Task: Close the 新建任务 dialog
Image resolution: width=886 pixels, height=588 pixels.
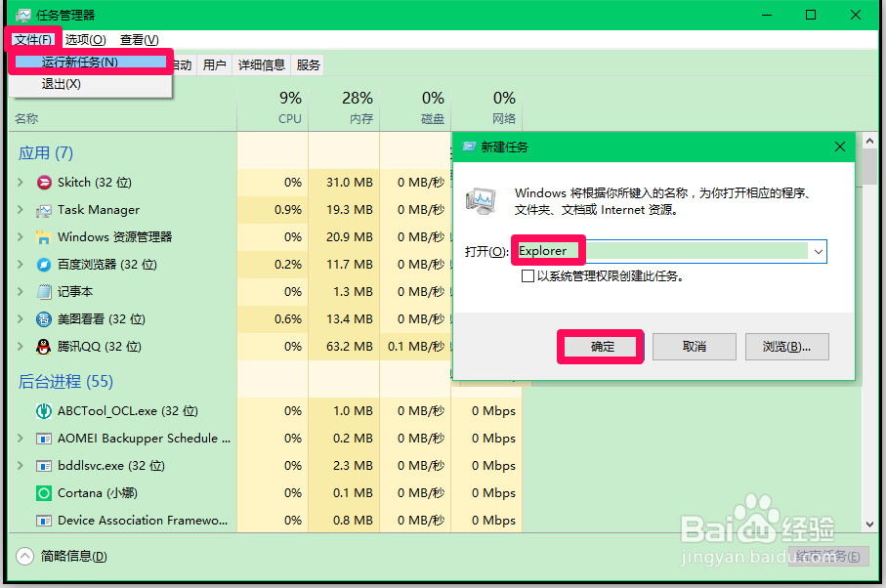Action: click(x=840, y=147)
